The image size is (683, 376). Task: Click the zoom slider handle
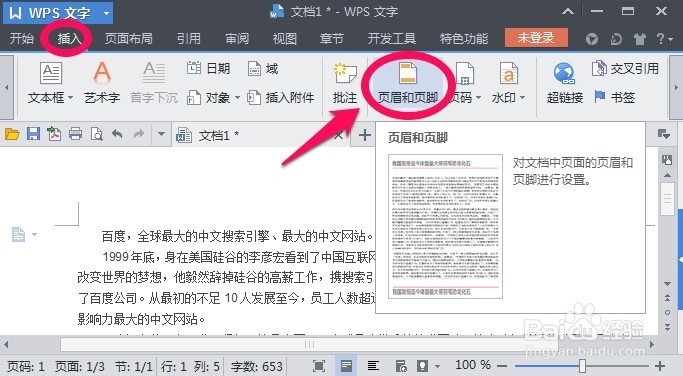tap(582, 366)
